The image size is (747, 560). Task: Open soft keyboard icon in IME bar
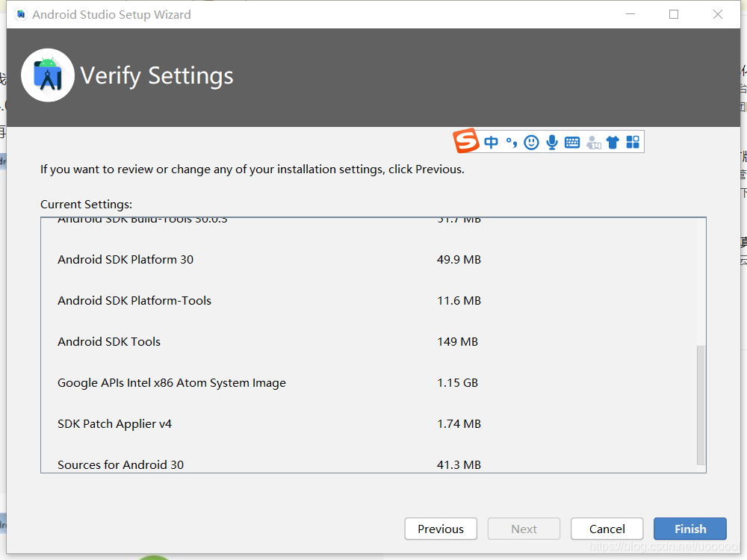tap(572, 142)
